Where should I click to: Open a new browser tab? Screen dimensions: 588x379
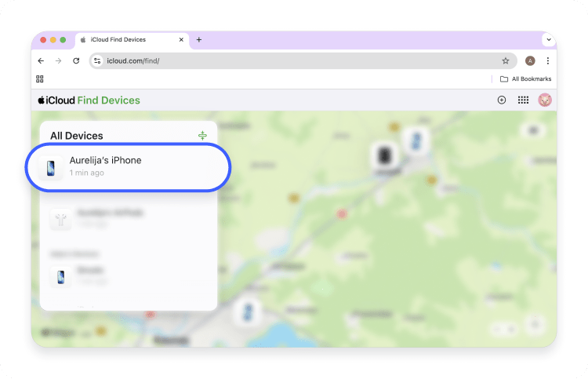point(198,39)
